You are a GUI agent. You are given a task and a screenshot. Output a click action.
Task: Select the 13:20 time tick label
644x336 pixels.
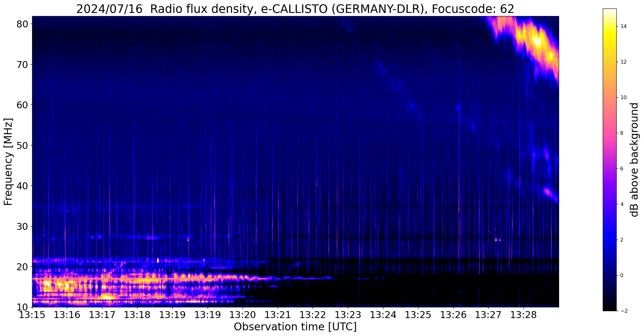[243, 315]
